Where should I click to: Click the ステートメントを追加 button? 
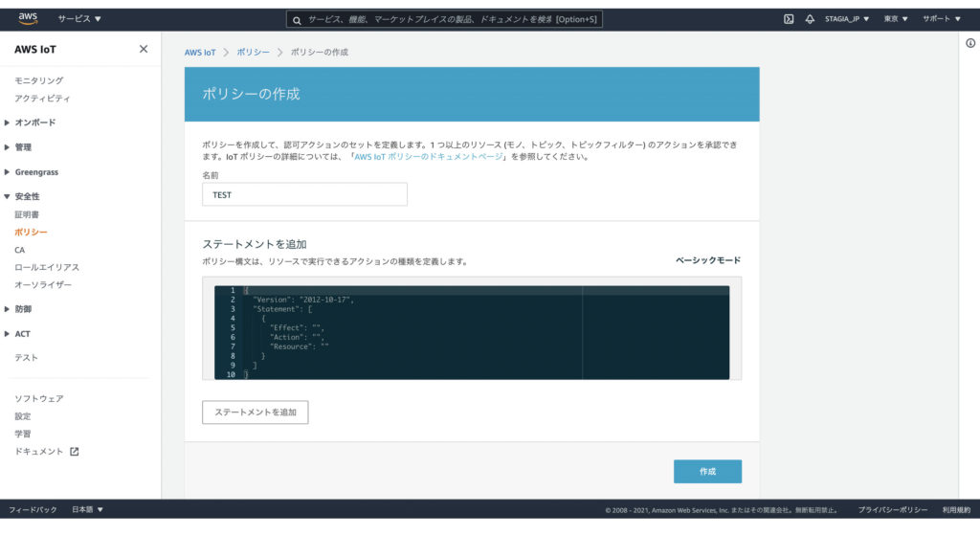point(255,412)
